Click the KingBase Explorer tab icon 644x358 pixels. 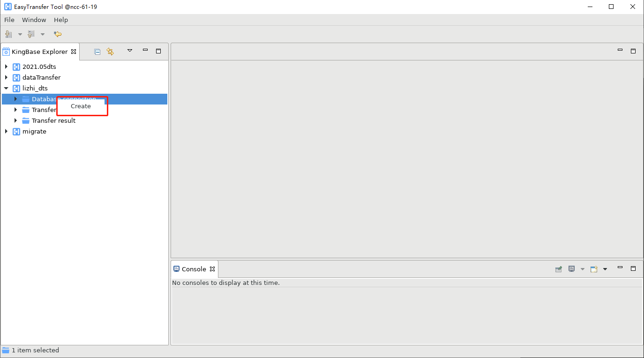(6, 52)
